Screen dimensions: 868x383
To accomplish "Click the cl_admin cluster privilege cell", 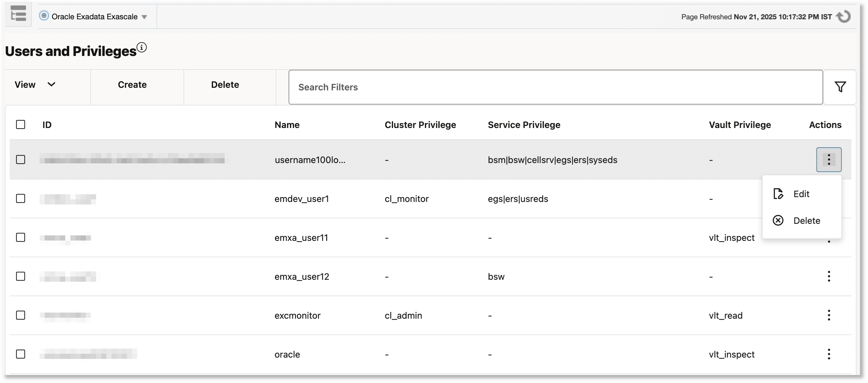I will click(403, 315).
